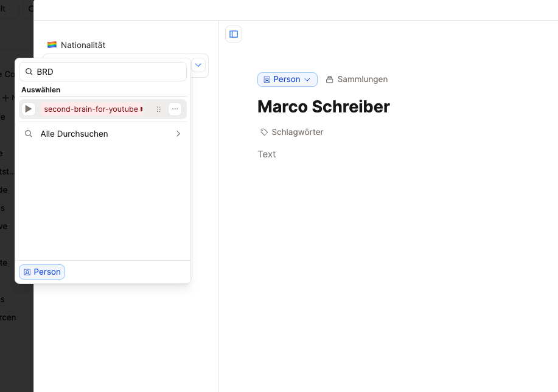
Task: Open the Person type dropdown above the title
Action: [287, 80]
